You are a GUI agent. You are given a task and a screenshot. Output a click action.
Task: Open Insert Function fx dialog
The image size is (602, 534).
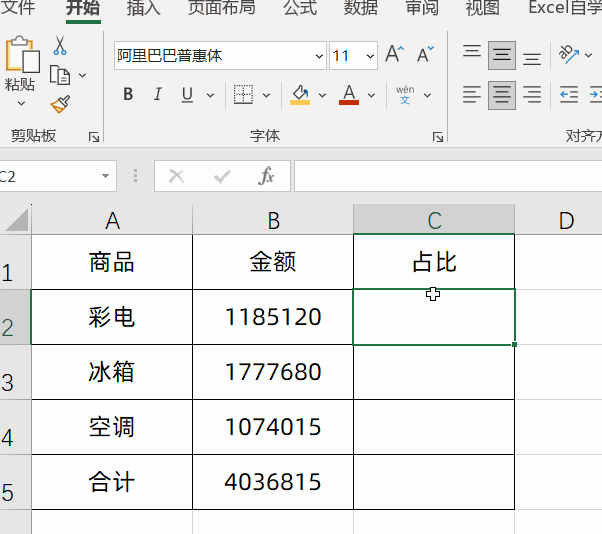266,176
